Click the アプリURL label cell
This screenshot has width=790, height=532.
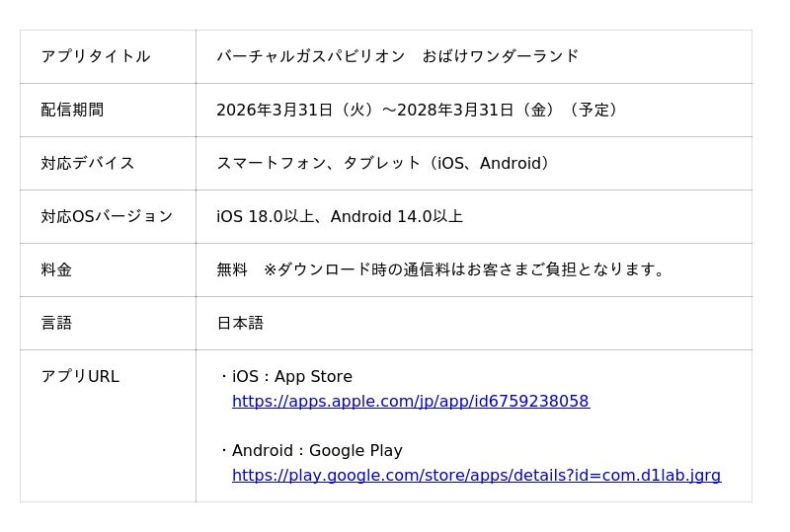click(x=80, y=376)
